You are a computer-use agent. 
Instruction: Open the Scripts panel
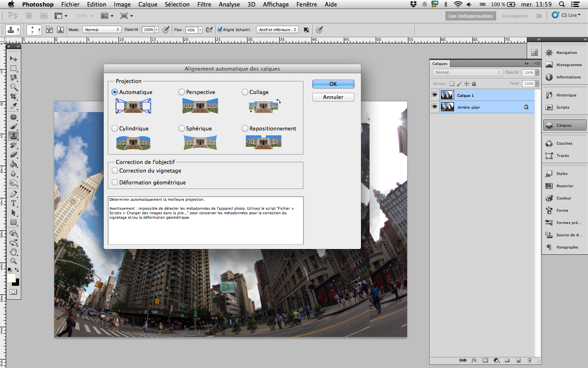(x=564, y=107)
